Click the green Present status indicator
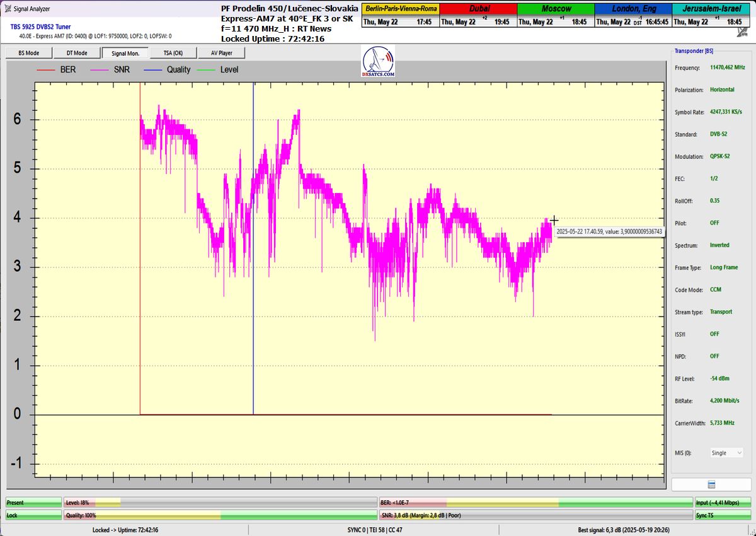 [33, 503]
